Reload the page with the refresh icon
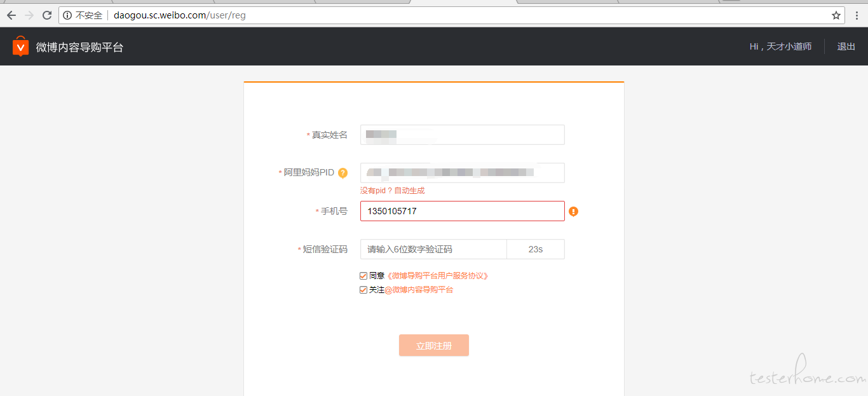Image resolution: width=868 pixels, height=396 pixels. pyautogui.click(x=47, y=15)
